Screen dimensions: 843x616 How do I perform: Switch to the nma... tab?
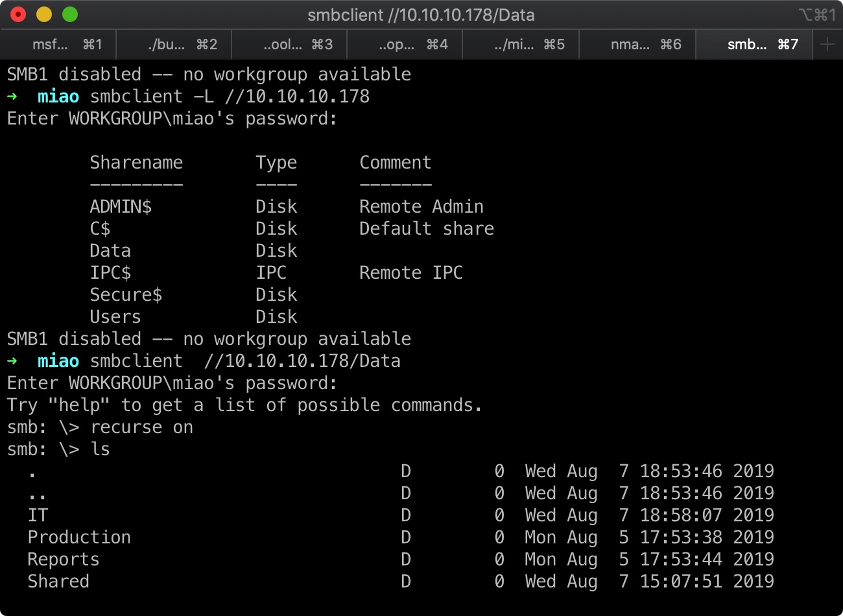coord(637,45)
